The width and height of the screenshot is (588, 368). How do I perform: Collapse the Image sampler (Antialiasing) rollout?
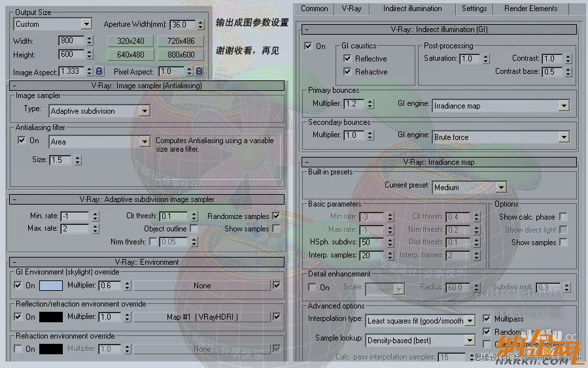tap(147, 86)
